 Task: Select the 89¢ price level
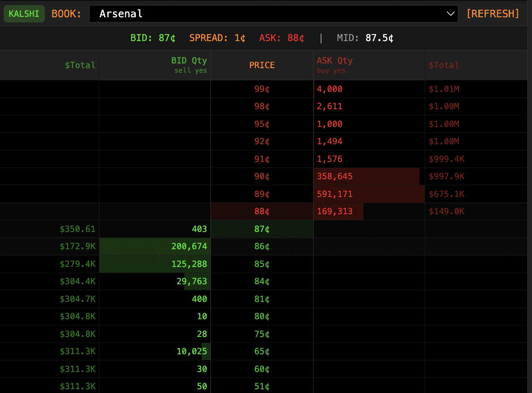[262, 194]
